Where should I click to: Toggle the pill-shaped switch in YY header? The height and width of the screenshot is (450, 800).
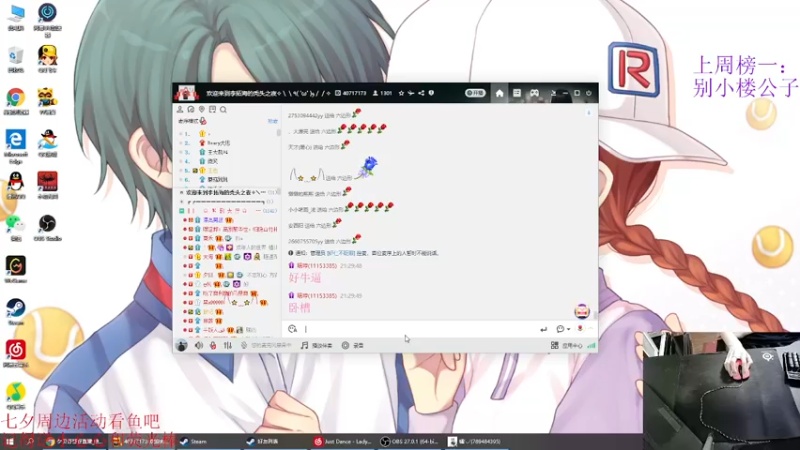[x=475, y=93]
